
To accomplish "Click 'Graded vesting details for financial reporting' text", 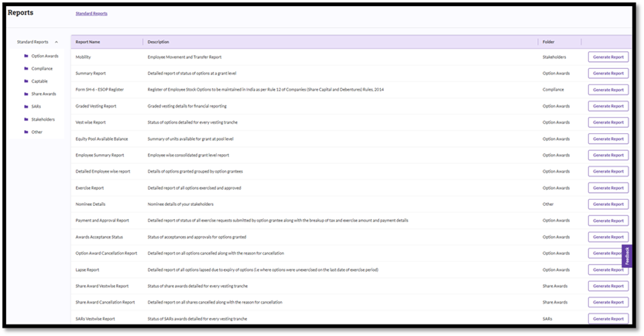I will coord(187,106).
